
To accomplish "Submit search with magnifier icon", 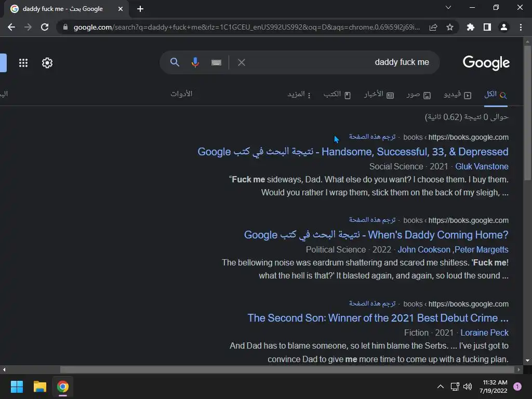I will pos(175,62).
